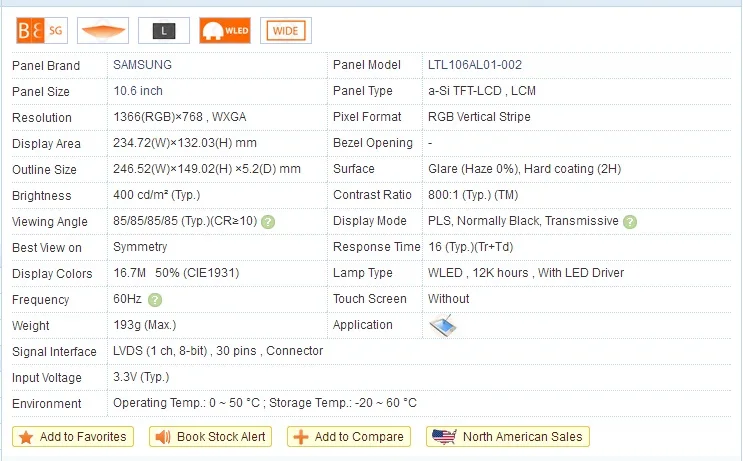
Task: Click the surface value 'Glare (Haze 0%), Hard coating (2H)'
Action: pyautogui.click(x=525, y=169)
